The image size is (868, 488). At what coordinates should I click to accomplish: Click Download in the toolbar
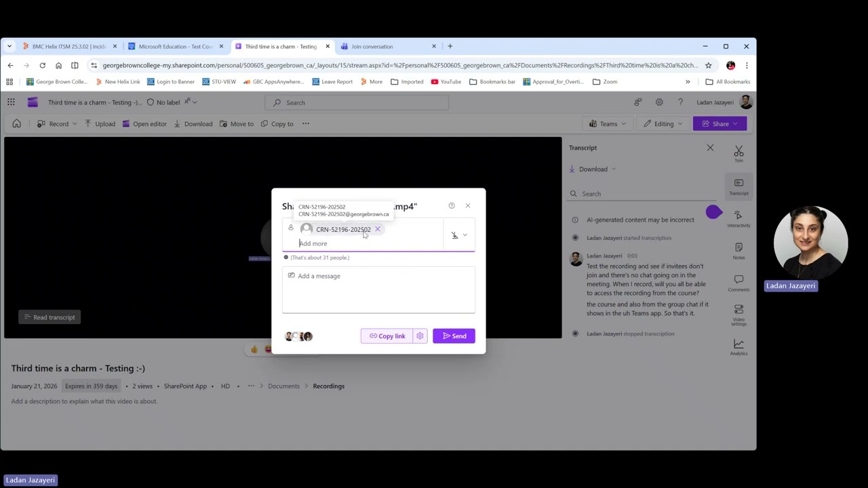point(193,124)
